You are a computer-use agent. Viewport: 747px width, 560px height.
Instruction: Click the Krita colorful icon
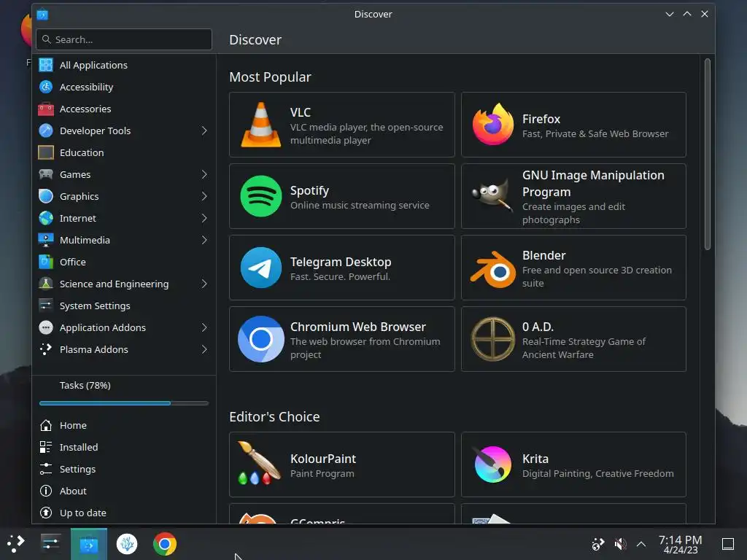point(492,464)
